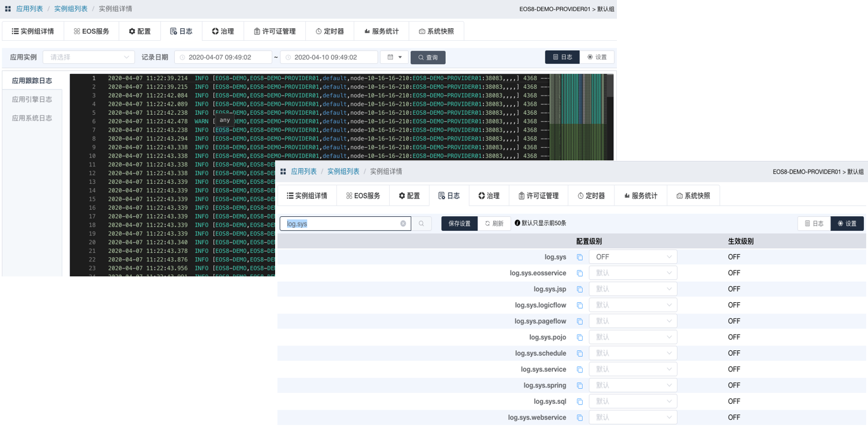868x426 pixels.
Task: Select the highlighted 设置 toggle above 生效级别 column
Action: point(847,224)
